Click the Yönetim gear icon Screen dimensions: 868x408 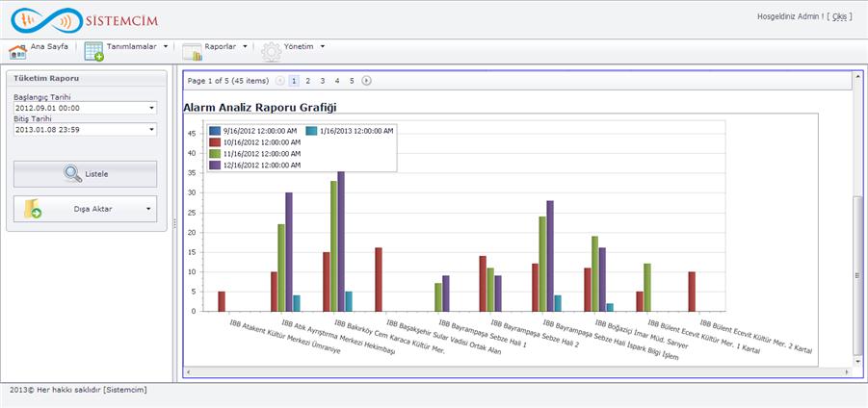[272, 52]
